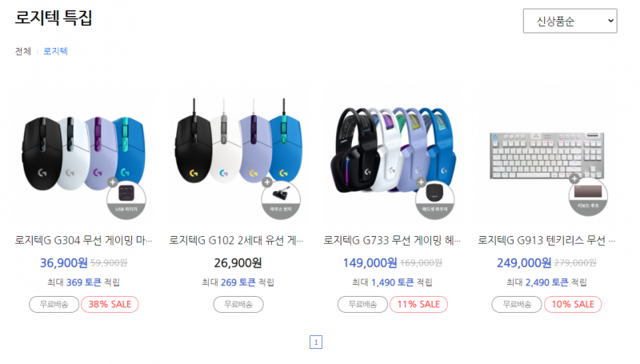The image size is (640, 364).
Task: Click the 키보드 루프 bonus gift icon
Action: (x=588, y=197)
